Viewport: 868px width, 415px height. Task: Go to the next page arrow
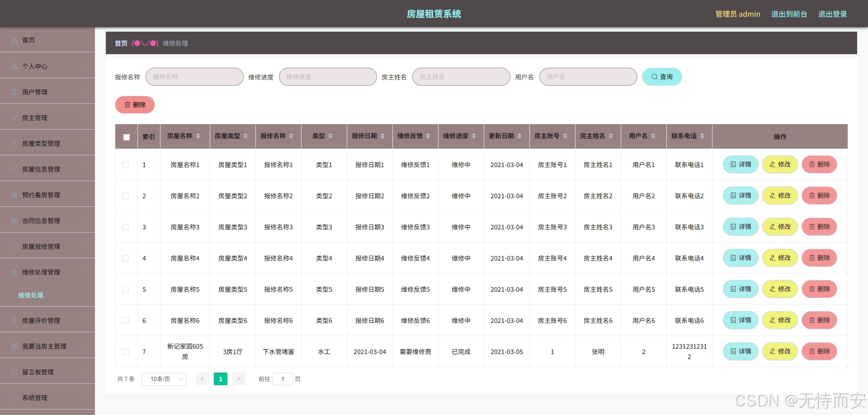(x=239, y=379)
